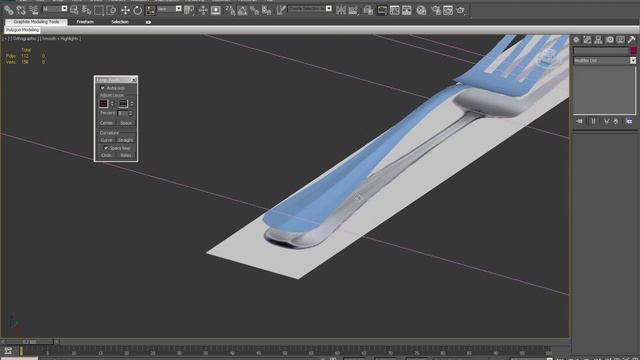Toggle the 3D Snaps button
Viewport: 640px width, 360px height.
coord(230,10)
